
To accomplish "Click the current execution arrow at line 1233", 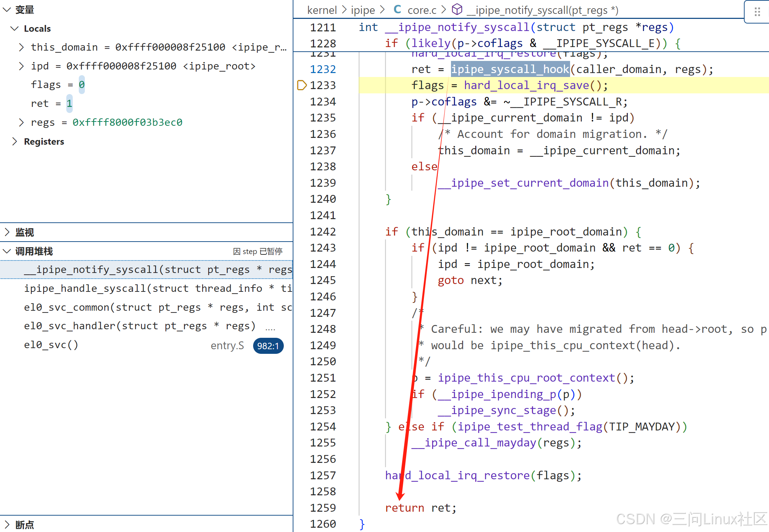I will coord(302,85).
